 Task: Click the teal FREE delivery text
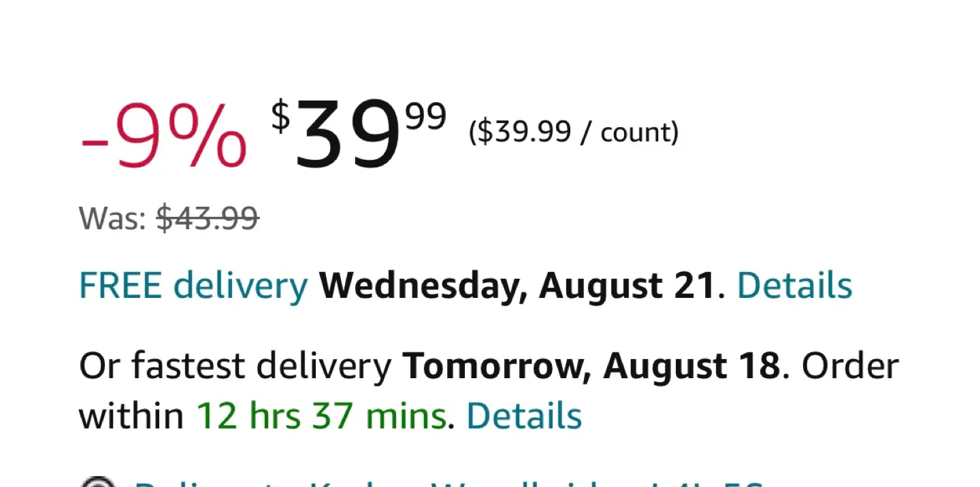tap(193, 286)
